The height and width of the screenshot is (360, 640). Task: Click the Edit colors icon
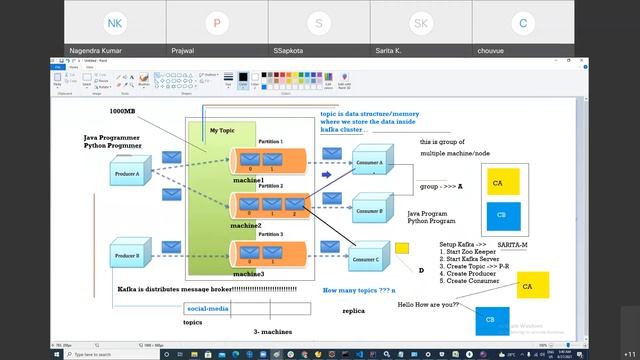tap(328, 77)
